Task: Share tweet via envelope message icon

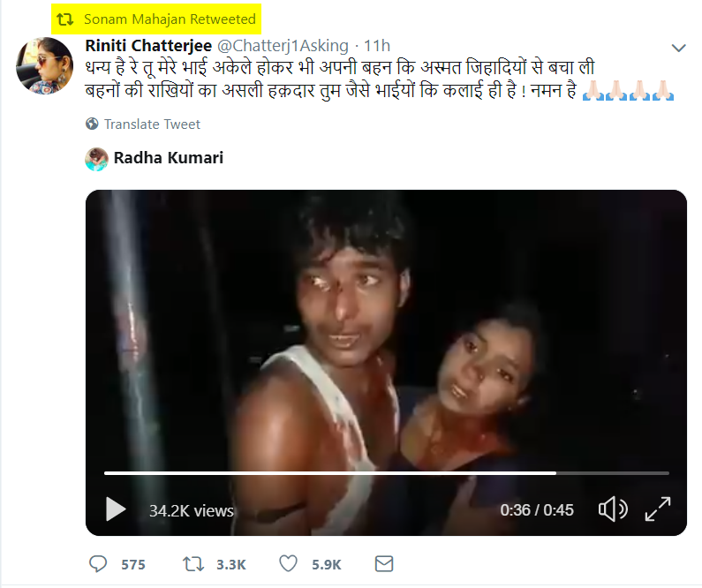Action: point(384,564)
